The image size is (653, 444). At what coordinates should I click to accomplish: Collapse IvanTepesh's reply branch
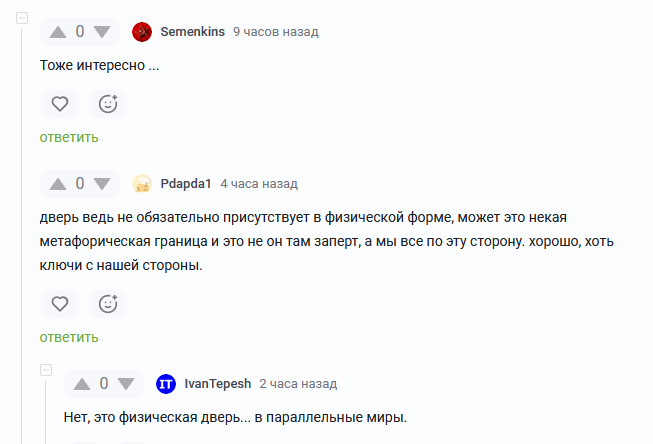tap(46, 371)
